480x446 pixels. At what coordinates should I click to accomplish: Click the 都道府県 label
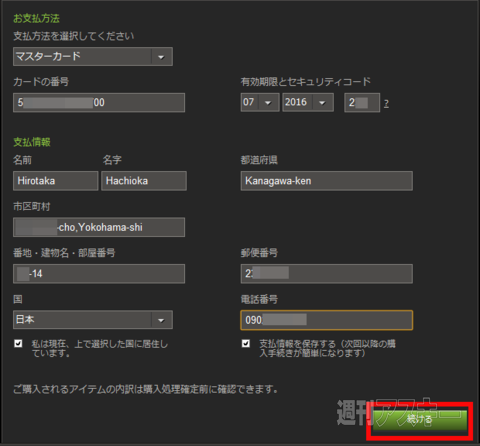259,160
